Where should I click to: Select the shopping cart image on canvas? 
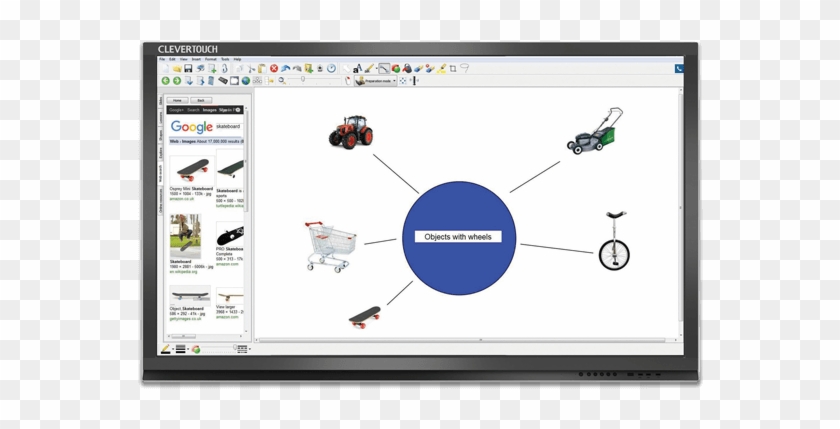(330, 247)
